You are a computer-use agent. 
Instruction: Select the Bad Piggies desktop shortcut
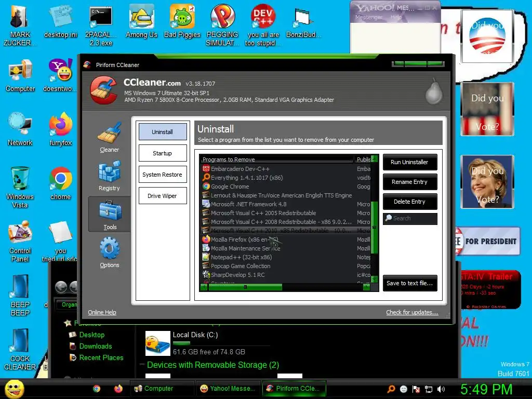coord(182,21)
